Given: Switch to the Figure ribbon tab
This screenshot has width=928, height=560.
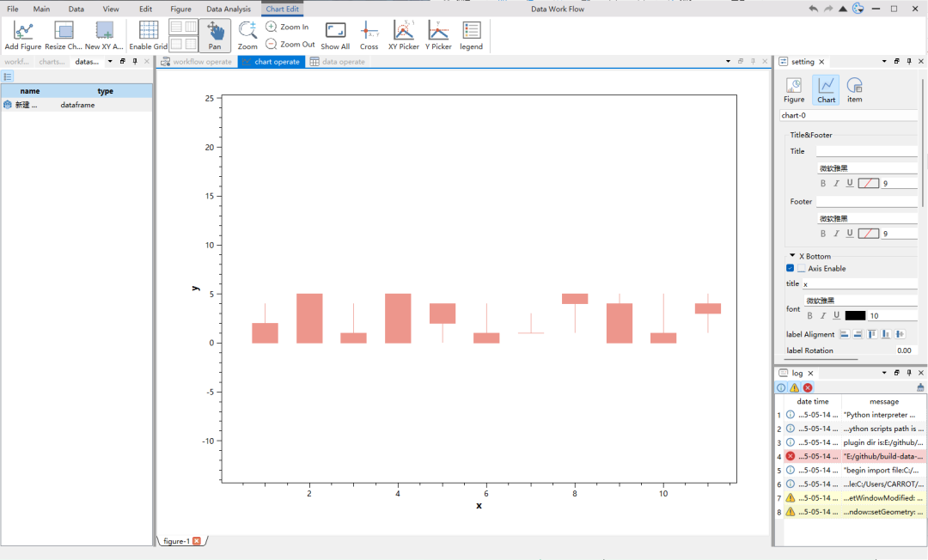Looking at the screenshot, I should point(180,9).
